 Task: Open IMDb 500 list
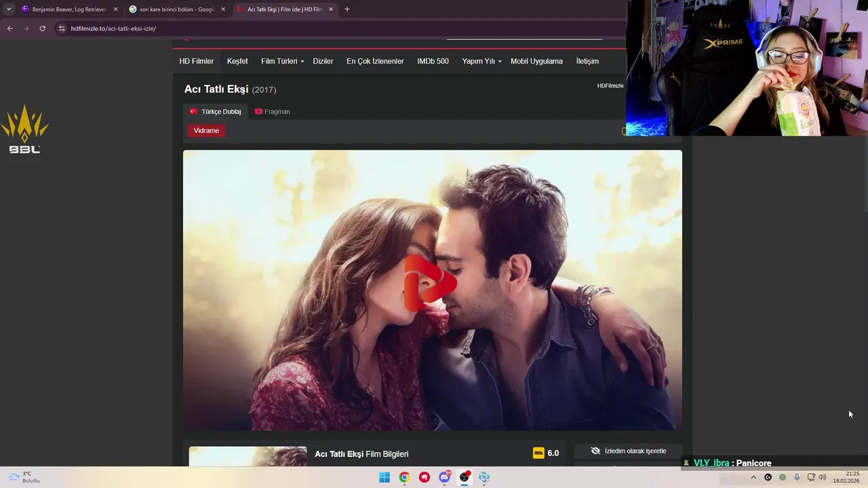433,61
